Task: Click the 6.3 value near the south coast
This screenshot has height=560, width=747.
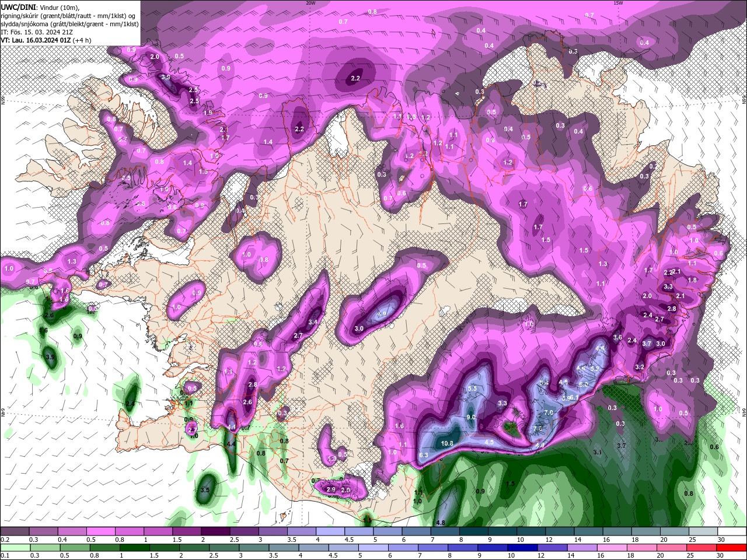Action: (424, 455)
